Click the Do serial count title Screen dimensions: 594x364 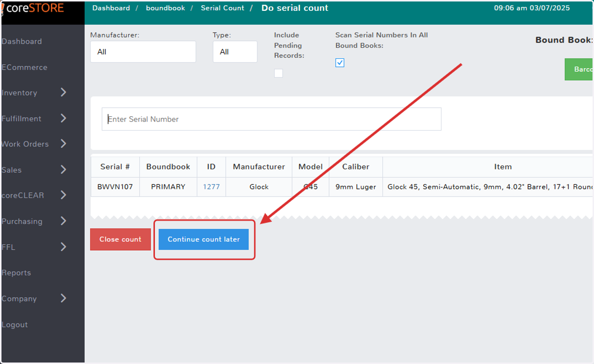[x=295, y=8]
